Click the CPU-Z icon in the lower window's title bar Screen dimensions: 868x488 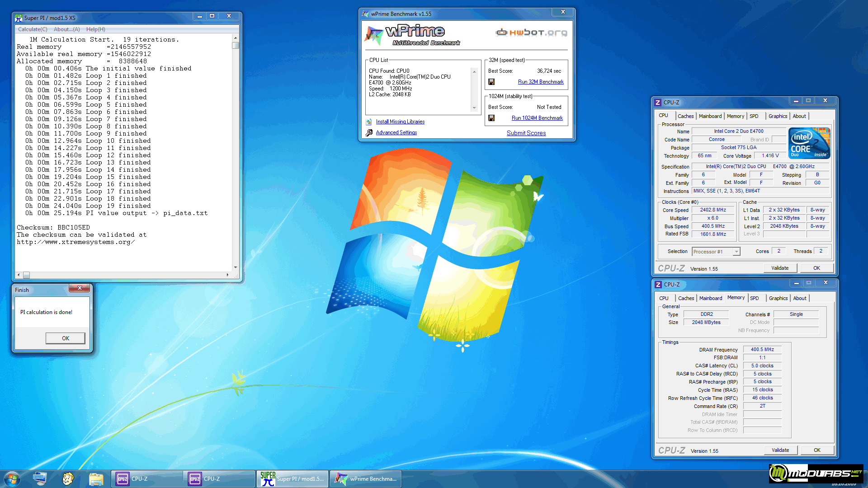coord(659,285)
